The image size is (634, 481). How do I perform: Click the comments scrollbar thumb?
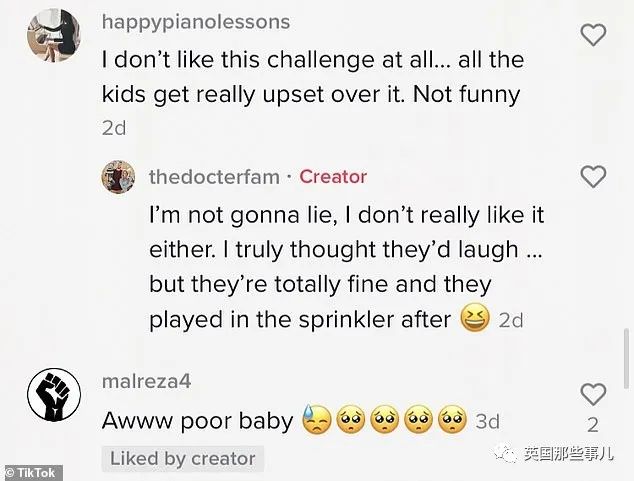(x=627, y=359)
